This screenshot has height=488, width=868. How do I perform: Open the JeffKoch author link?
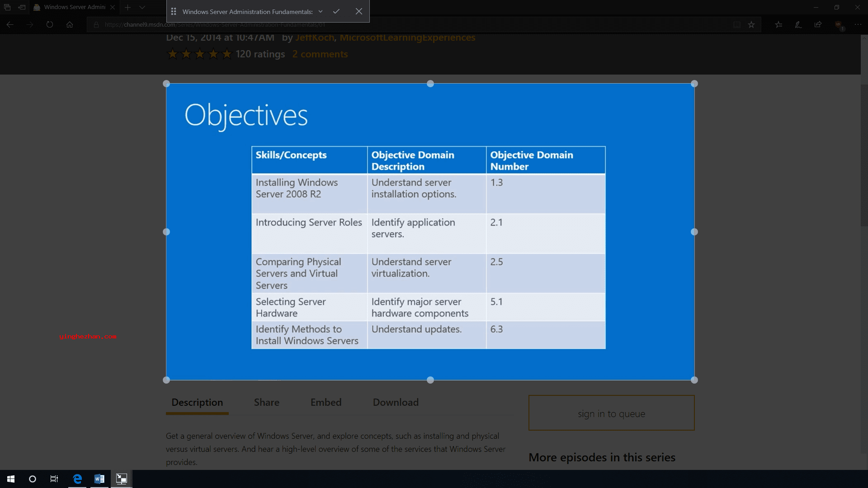click(x=315, y=38)
